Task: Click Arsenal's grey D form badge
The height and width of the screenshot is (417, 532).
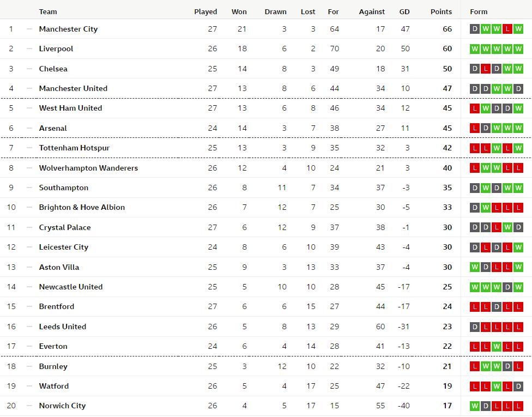Action: coord(486,128)
